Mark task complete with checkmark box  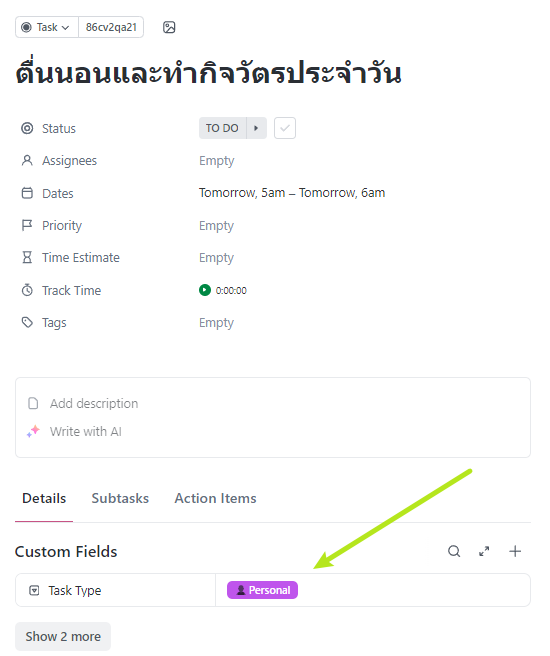285,128
